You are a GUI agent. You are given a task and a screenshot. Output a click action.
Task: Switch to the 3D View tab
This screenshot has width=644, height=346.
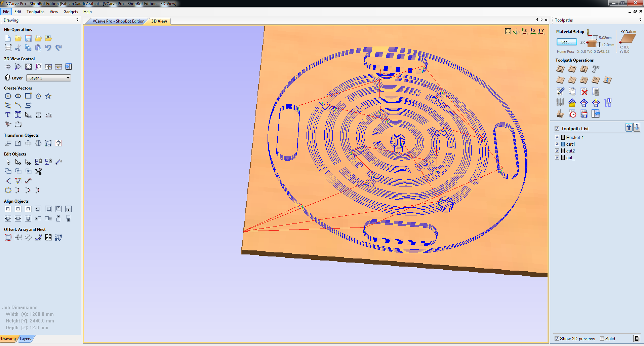[x=158, y=21]
